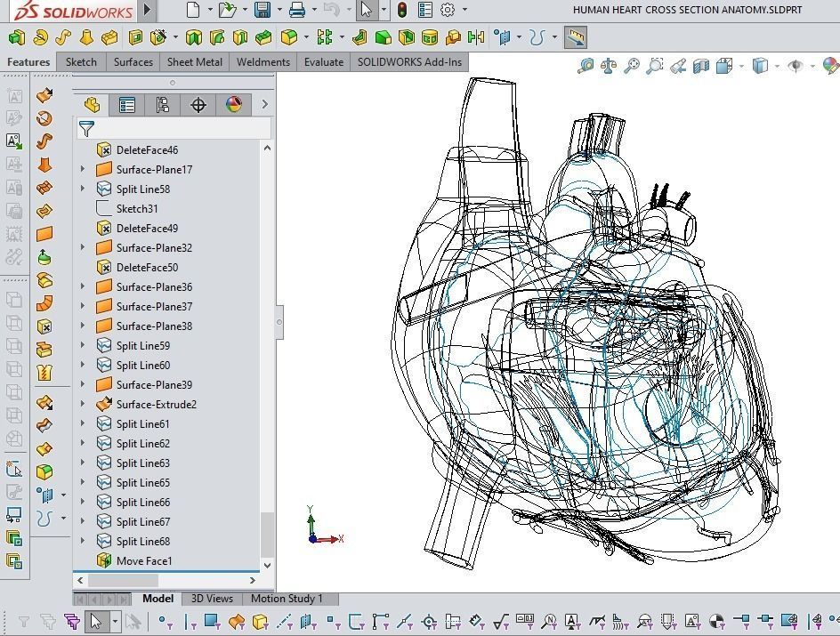Click the Edit Appearance color ball icon
The width and height of the screenshot is (840, 636).
click(831, 66)
